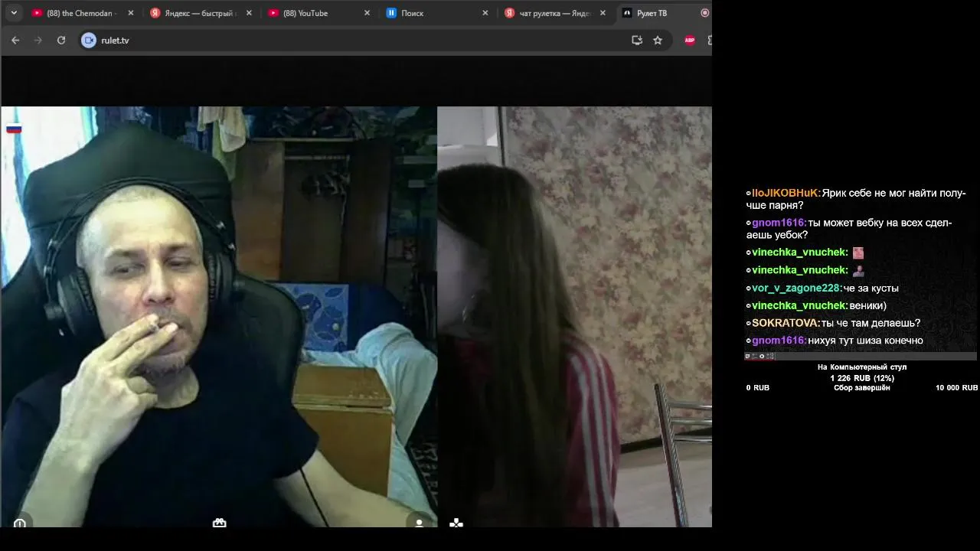The image size is (980, 551).
Task: Close the 'Поиск' tab
Action: pos(485,13)
